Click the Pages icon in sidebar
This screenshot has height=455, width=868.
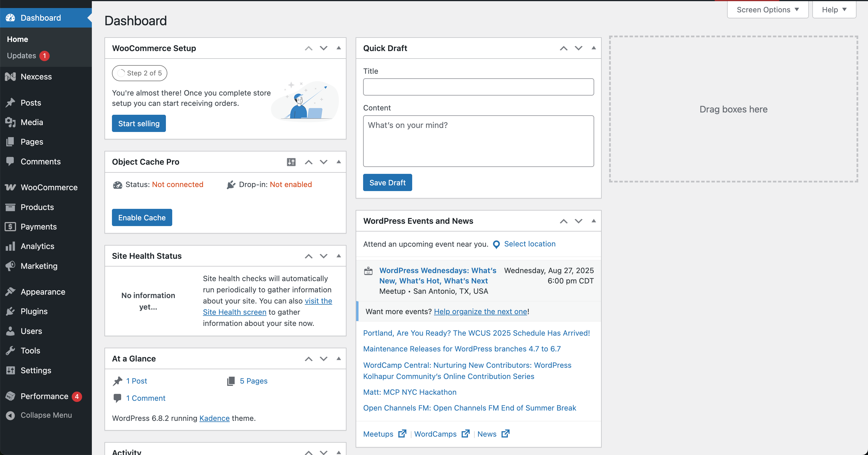pos(10,142)
